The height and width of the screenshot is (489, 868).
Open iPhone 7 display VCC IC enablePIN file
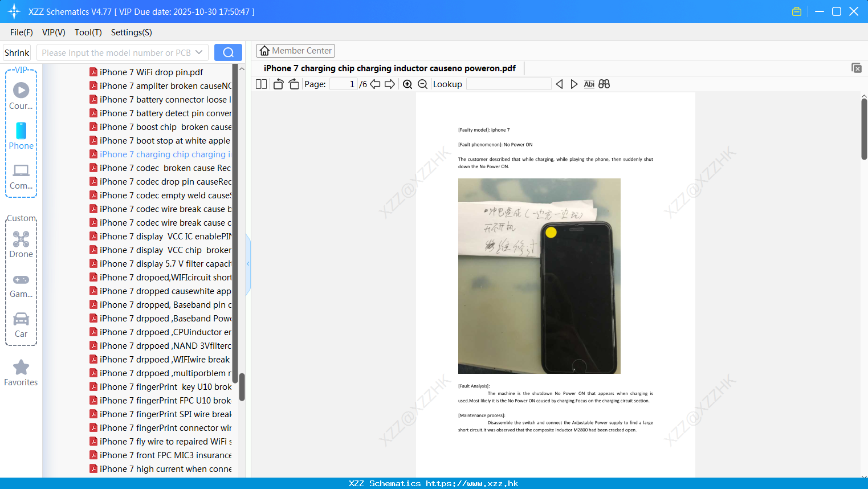tap(160, 237)
